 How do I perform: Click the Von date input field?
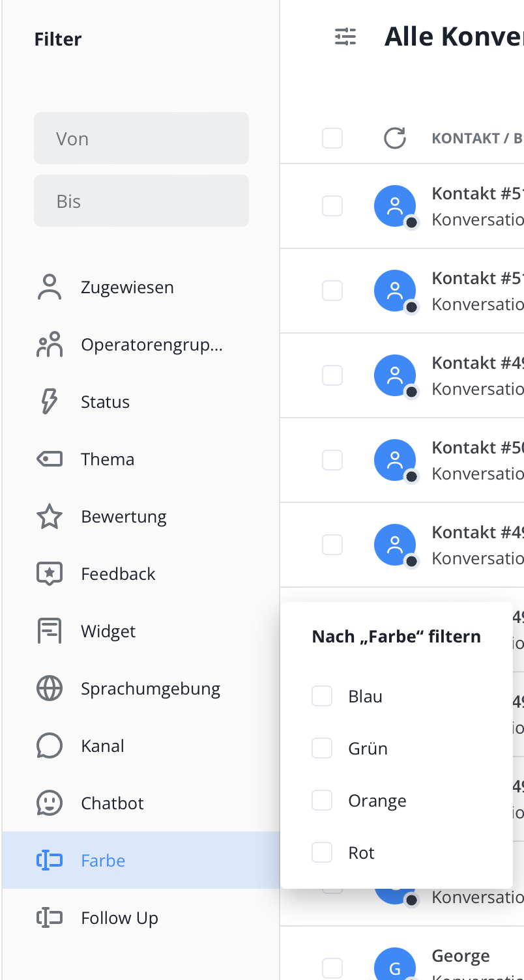[141, 138]
